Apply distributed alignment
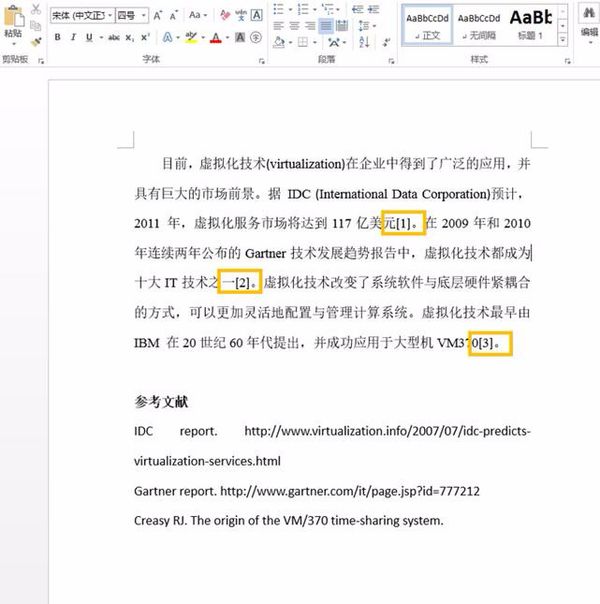Screen dimensions: 600x604 [x=342, y=26]
